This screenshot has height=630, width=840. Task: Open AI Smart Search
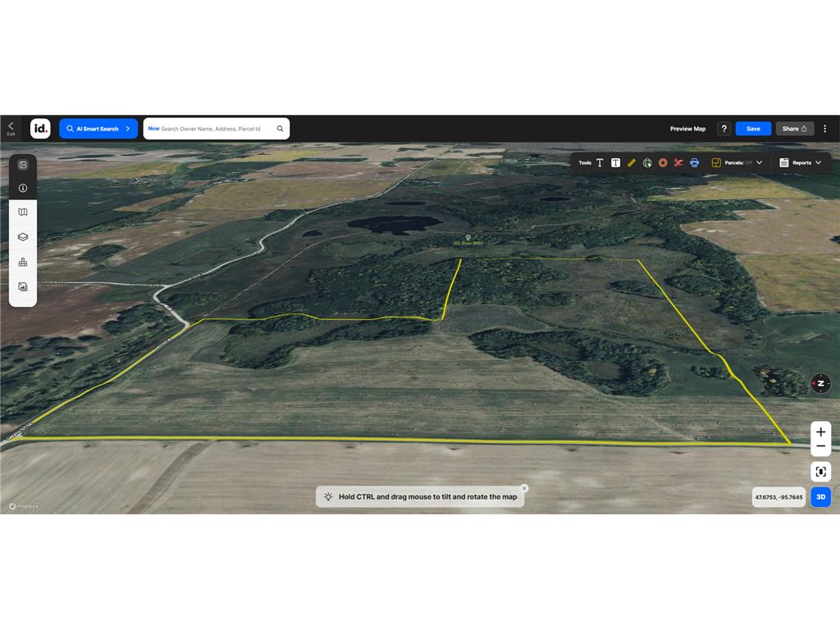(98, 129)
